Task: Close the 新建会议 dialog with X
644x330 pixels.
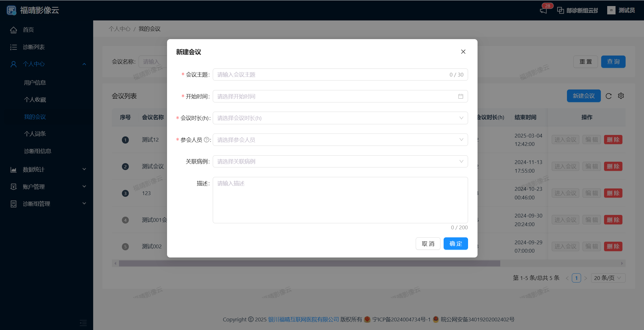Action: (x=463, y=52)
